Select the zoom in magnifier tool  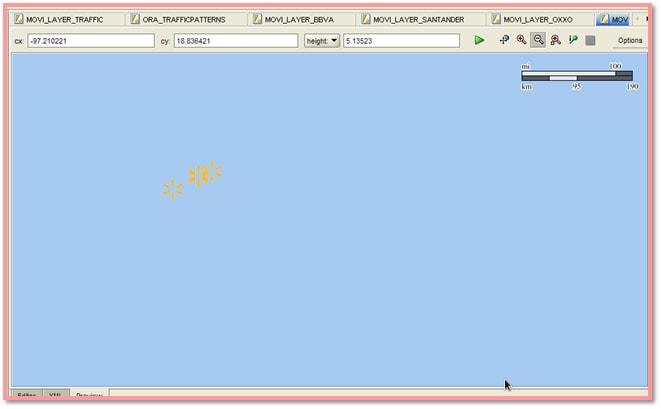521,40
